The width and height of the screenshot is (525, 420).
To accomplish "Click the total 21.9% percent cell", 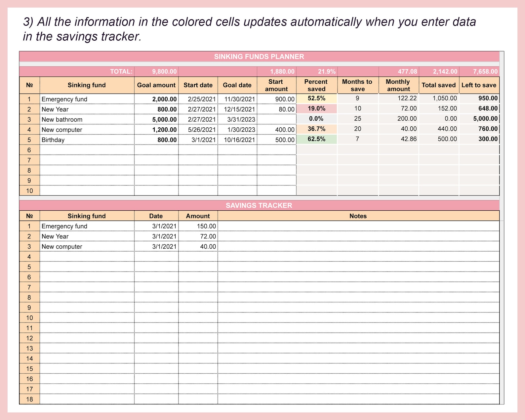I will click(317, 71).
